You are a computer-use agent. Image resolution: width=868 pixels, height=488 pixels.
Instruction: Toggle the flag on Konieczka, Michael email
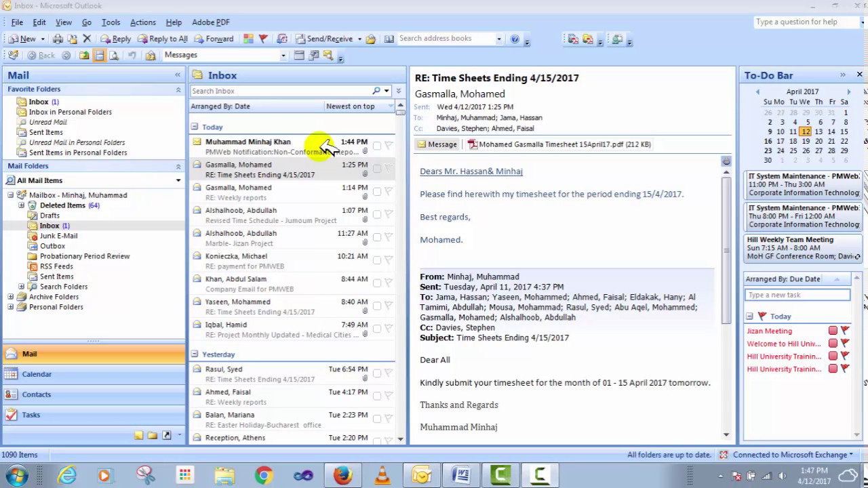[x=389, y=260]
